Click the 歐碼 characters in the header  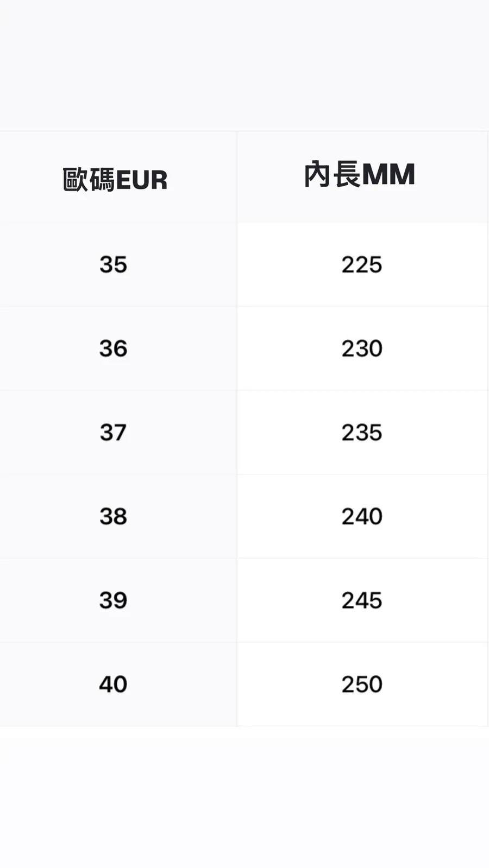click(x=89, y=180)
